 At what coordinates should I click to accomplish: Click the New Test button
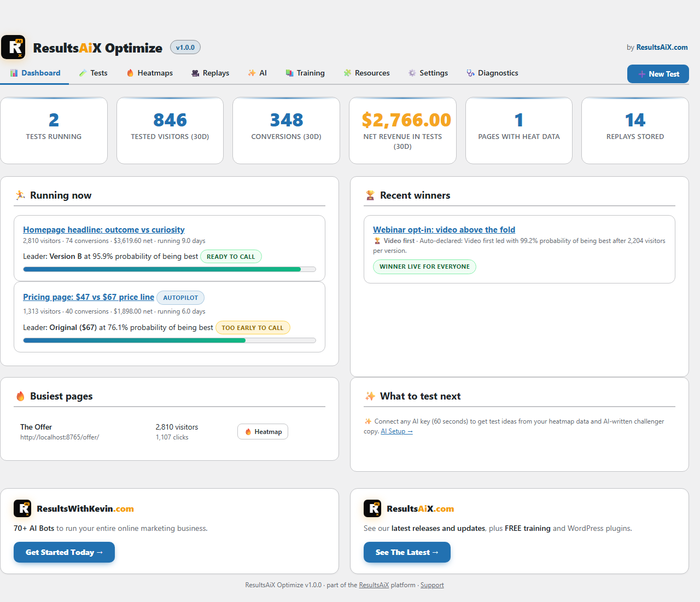point(658,74)
